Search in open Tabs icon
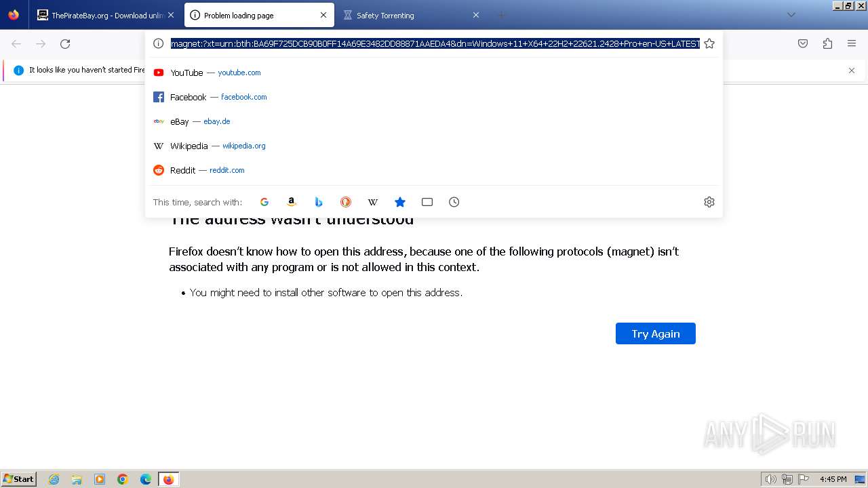This screenshot has width=868, height=488. [x=427, y=202]
